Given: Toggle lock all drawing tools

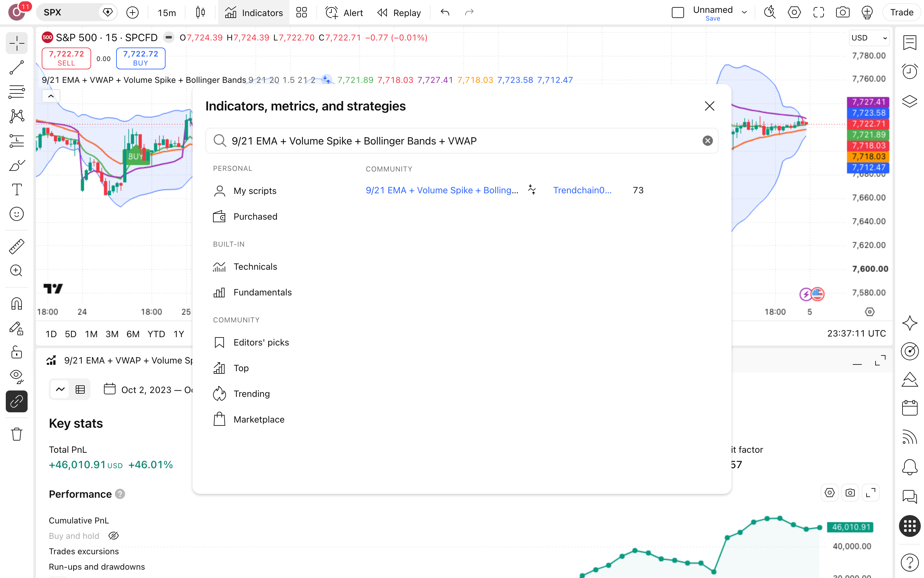Looking at the screenshot, I should (16, 353).
